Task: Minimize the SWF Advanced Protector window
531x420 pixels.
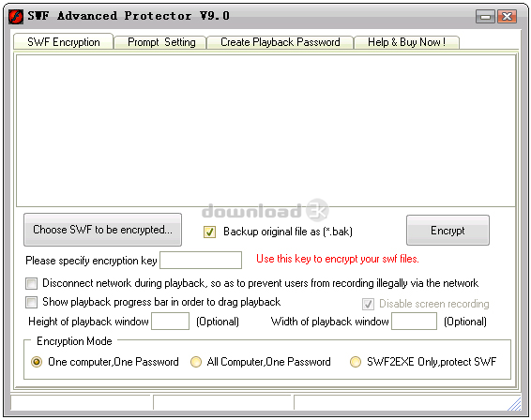Action: (x=485, y=16)
